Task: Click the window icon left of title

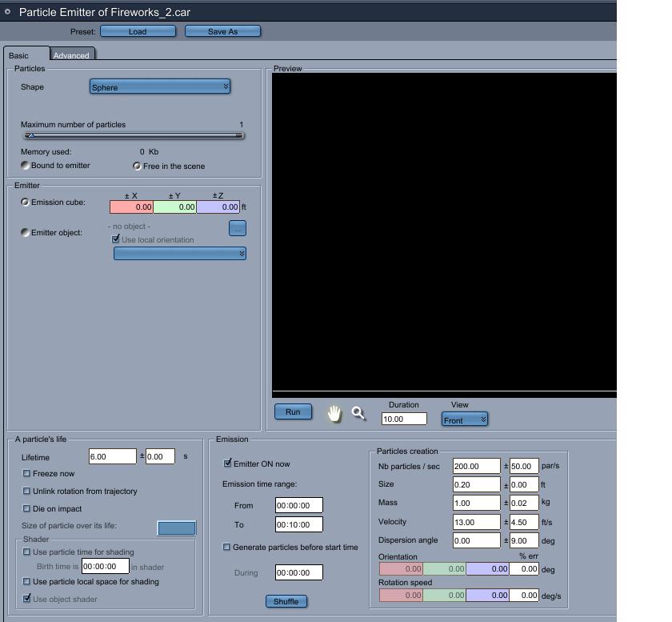Action: (x=7, y=12)
